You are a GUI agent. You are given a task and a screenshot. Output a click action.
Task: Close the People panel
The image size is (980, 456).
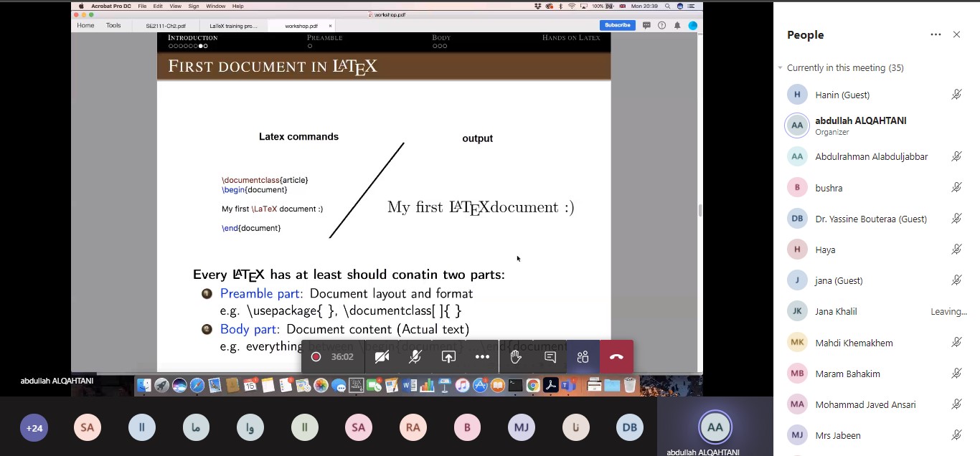[956, 34]
